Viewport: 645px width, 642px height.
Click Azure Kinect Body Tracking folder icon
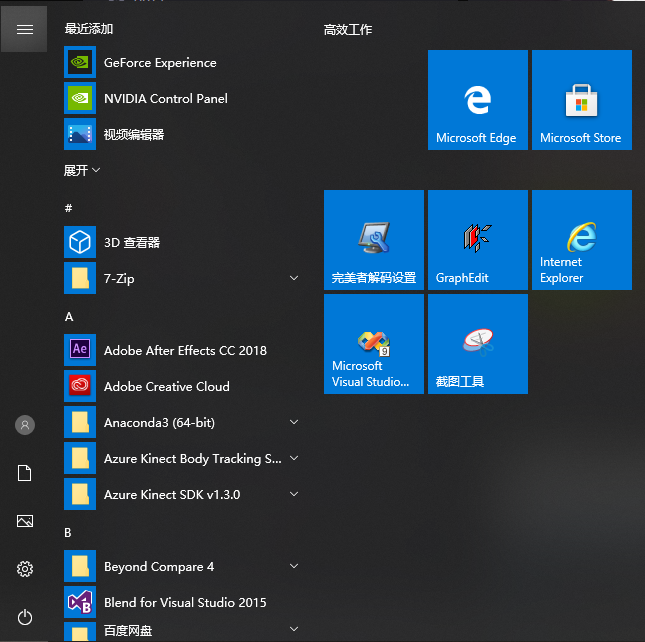tap(80, 458)
